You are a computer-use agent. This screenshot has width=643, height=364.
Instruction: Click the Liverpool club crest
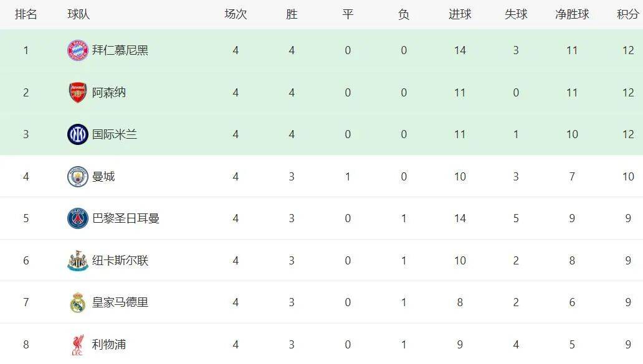[78, 344]
